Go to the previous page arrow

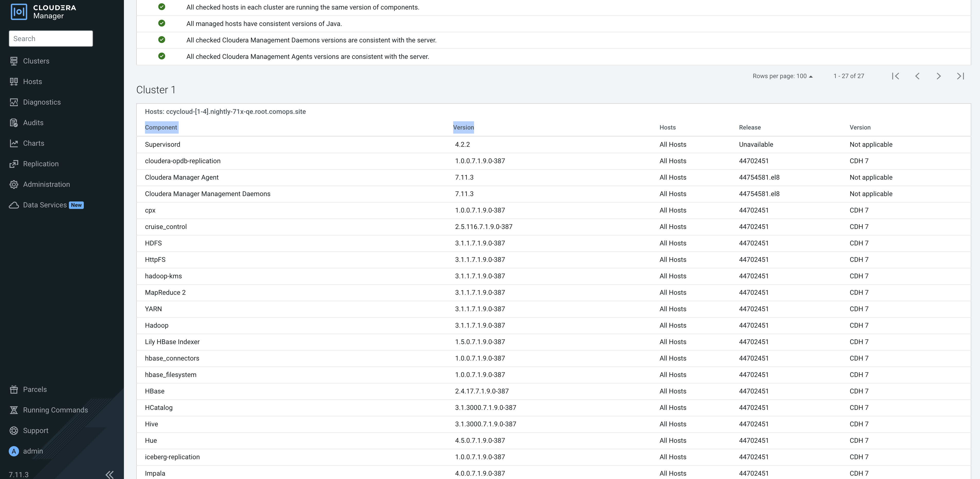coord(917,76)
